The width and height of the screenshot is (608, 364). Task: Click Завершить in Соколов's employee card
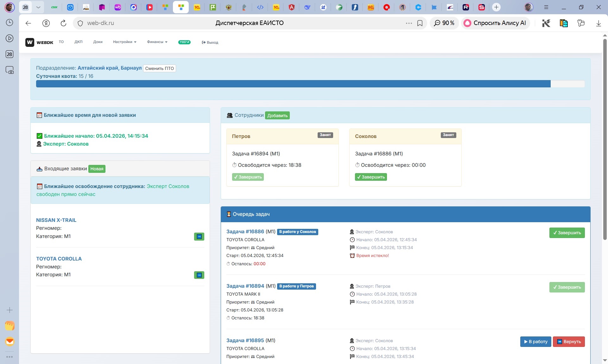tap(371, 177)
